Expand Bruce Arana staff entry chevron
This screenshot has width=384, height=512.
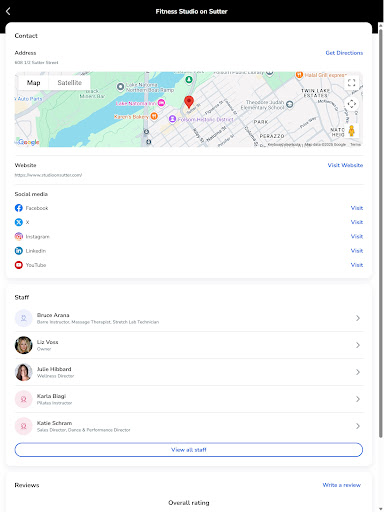358,318
